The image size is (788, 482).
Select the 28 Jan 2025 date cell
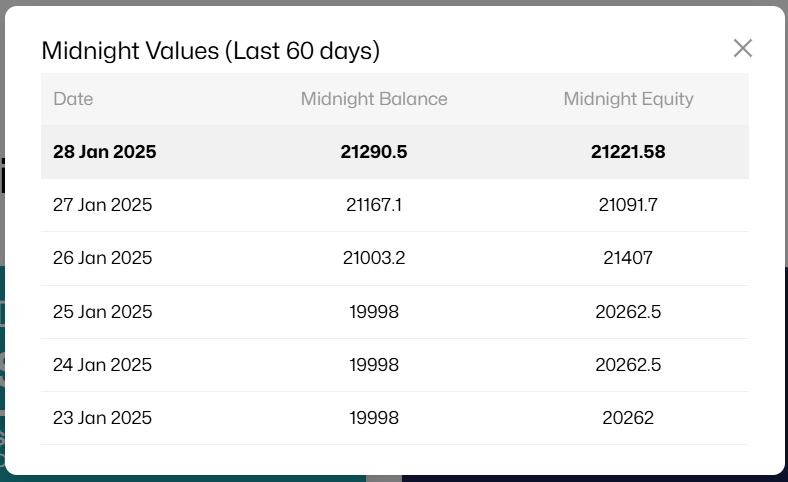pyautogui.click(x=105, y=152)
